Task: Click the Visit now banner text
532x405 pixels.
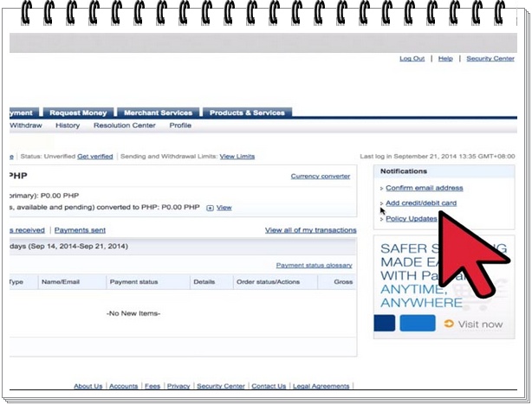Action: click(x=480, y=325)
